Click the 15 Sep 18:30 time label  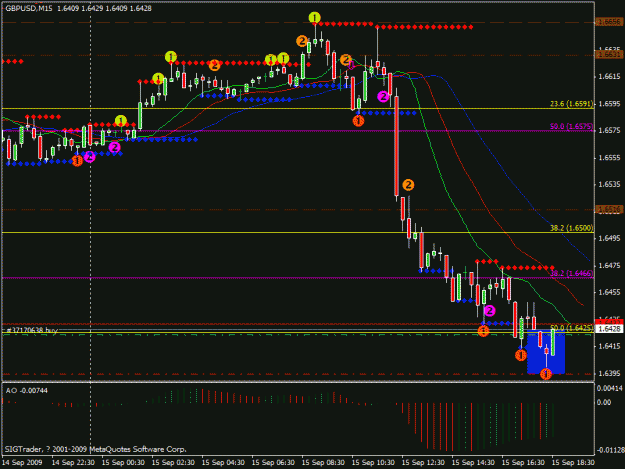(x=574, y=463)
